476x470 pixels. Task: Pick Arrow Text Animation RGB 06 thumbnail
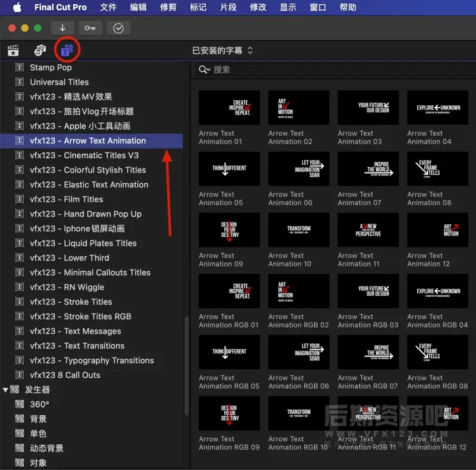click(299, 352)
